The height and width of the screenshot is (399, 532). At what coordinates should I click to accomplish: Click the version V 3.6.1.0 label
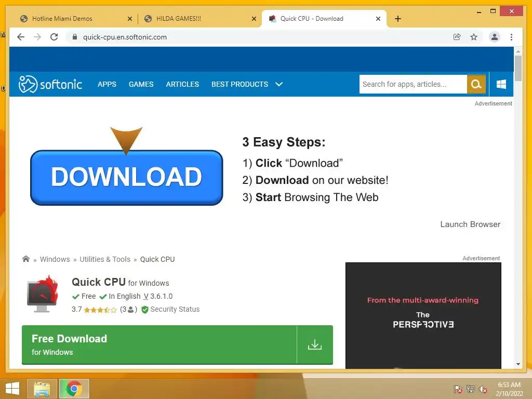click(x=158, y=296)
